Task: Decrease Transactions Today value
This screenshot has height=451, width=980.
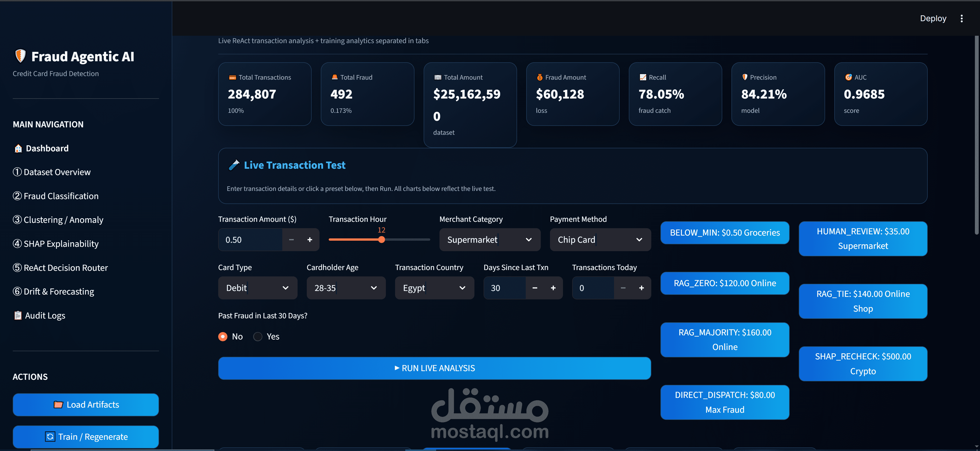Action: 623,288
